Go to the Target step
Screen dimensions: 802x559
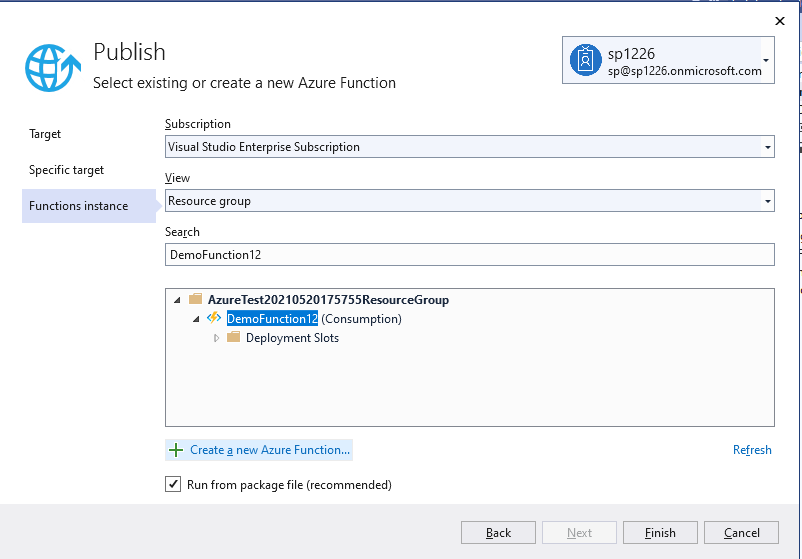point(45,134)
